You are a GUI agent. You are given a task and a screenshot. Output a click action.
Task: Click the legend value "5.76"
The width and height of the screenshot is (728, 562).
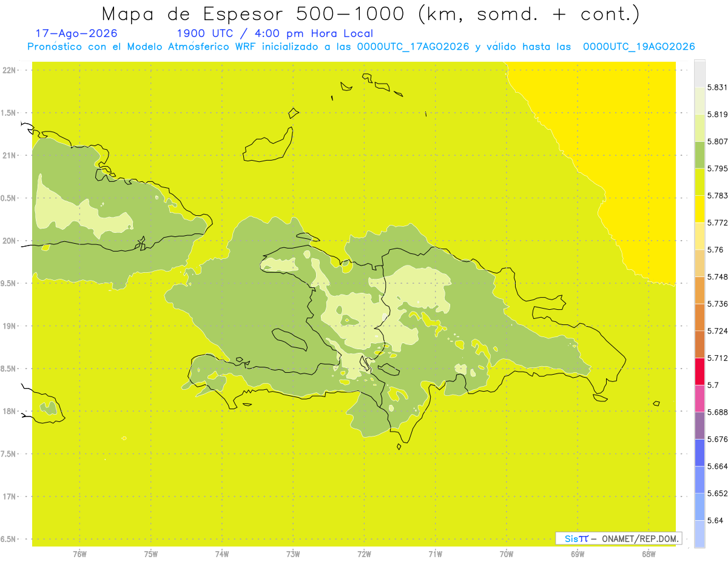pyautogui.click(x=715, y=250)
